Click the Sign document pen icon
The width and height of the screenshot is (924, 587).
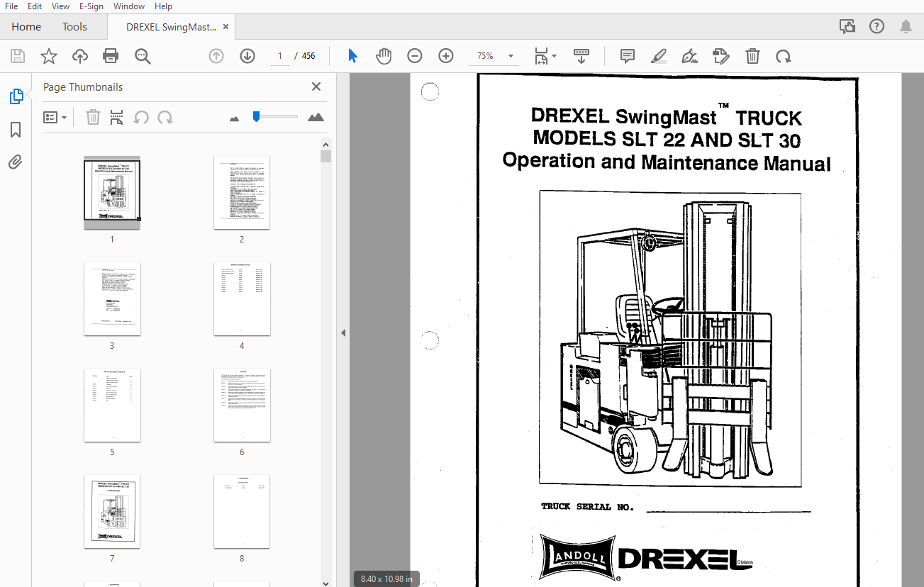pyautogui.click(x=689, y=56)
